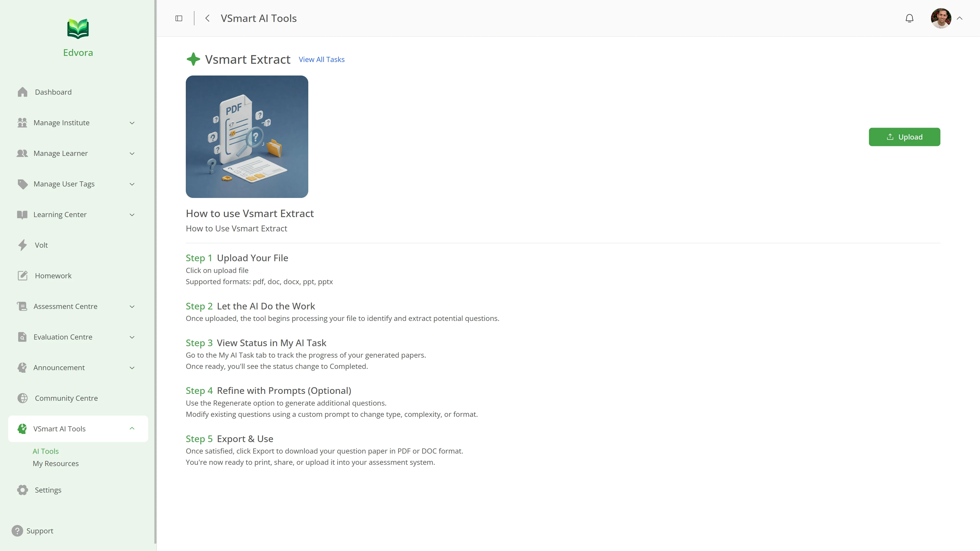
Task: Open the View All Tasks link
Action: (322, 59)
